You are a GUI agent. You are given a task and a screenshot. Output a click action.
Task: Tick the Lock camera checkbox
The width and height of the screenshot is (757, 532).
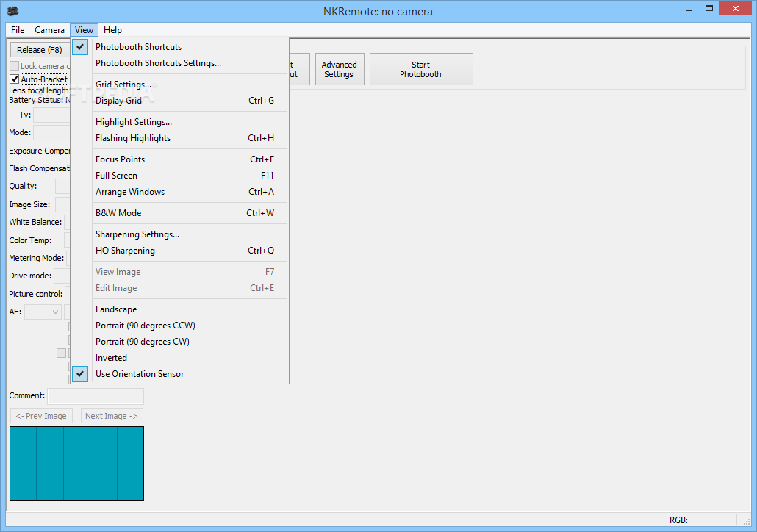[x=15, y=65]
